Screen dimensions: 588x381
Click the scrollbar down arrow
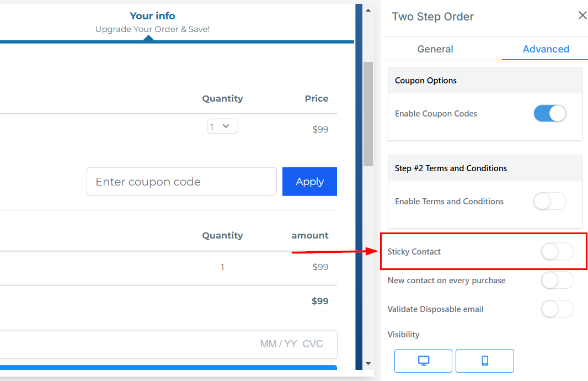coord(368,364)
